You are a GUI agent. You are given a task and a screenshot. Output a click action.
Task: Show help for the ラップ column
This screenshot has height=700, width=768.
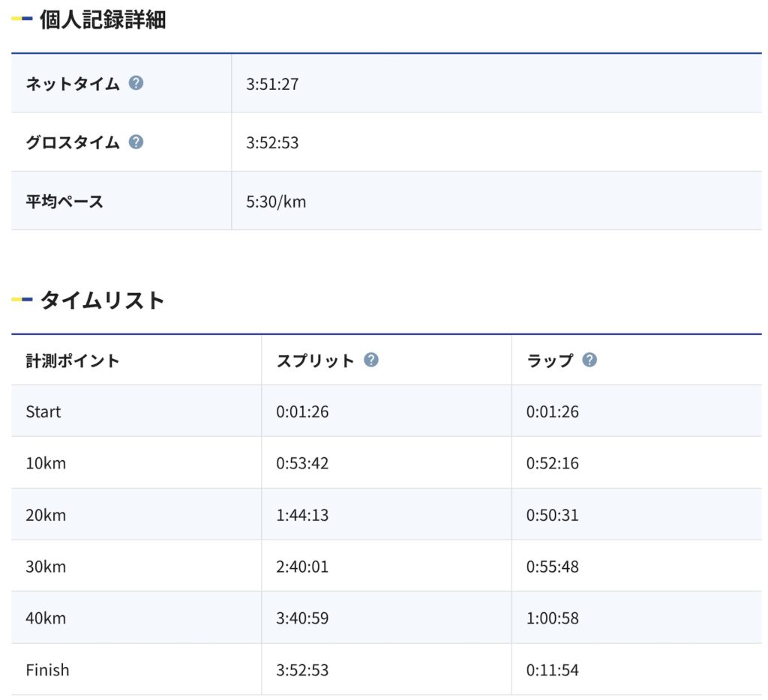click(589, 360)
